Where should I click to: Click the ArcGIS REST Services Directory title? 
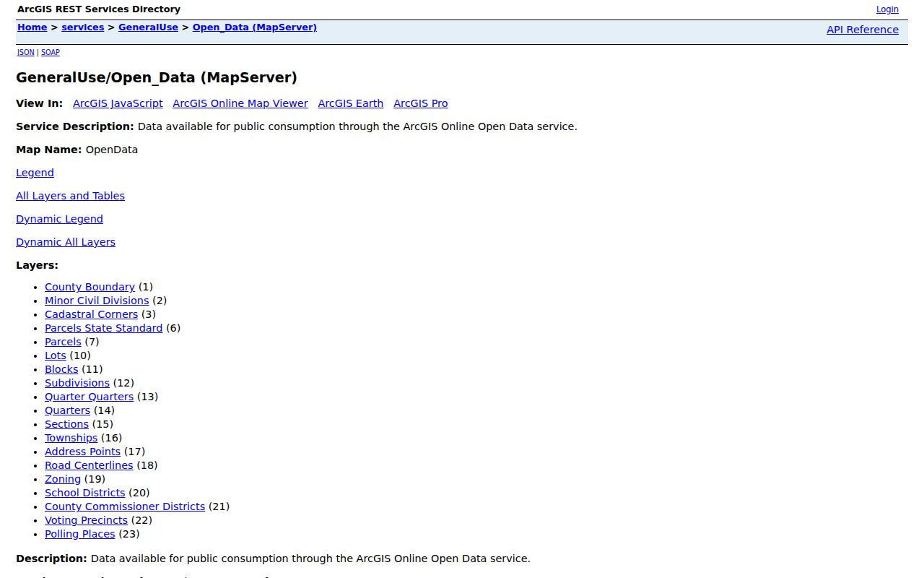pyautogui.click(x=99, y=9)
